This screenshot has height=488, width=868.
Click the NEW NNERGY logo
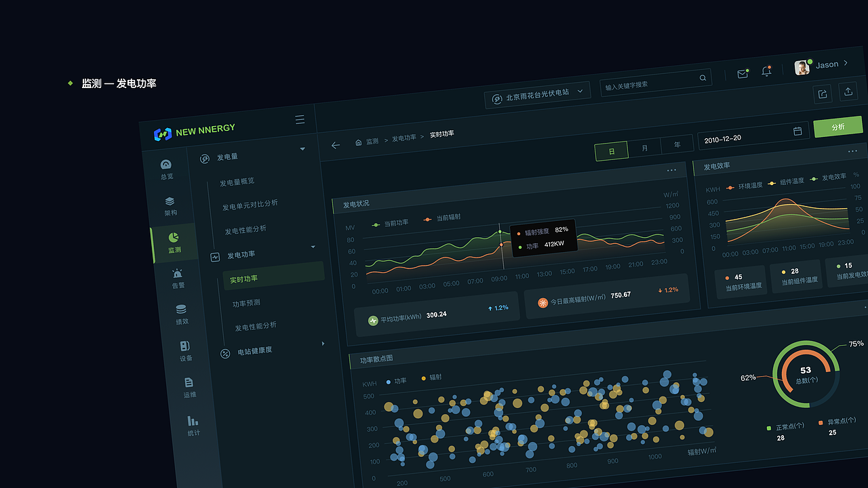point(195,131)
